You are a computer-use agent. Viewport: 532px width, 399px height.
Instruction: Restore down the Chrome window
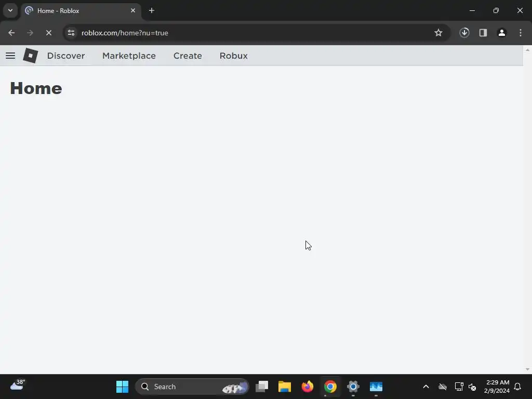coord(496,10)
